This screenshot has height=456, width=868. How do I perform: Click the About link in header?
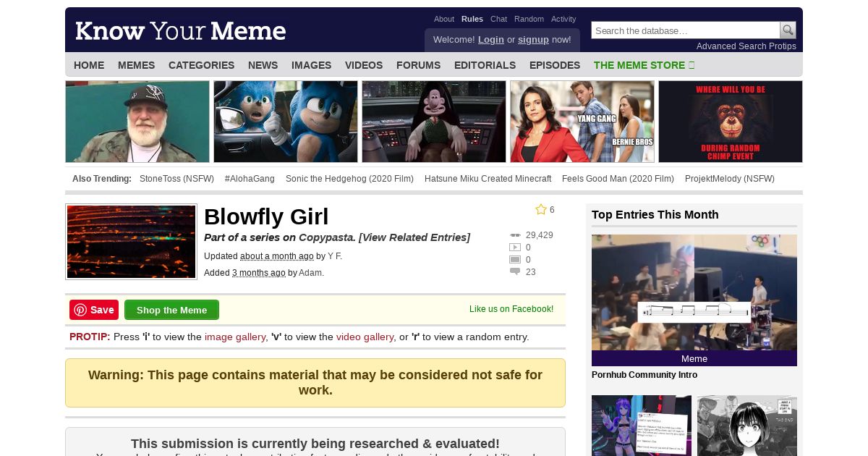(444, 20)
